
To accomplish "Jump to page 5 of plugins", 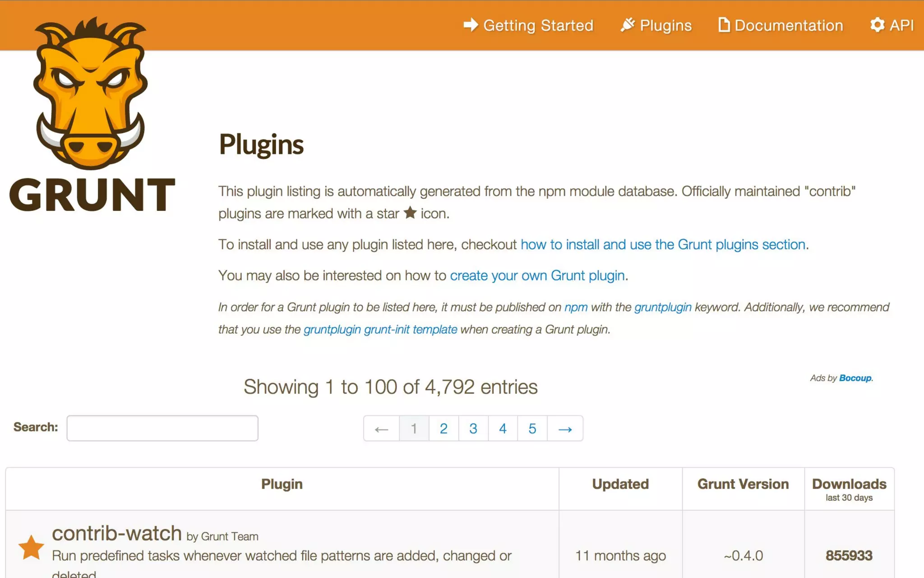I will 532,429.
